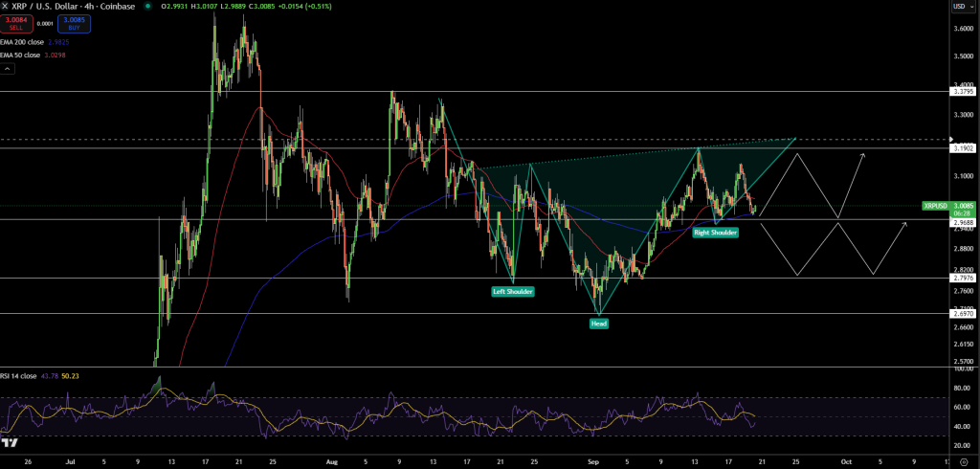Click the green market status dot
The width and height of the screenshot is (980, 469).
point(147,7)
